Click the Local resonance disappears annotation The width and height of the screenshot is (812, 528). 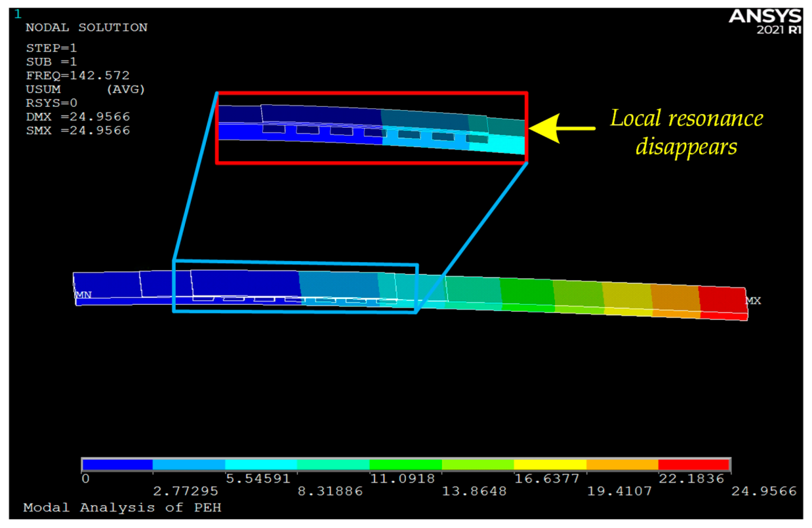686,132
